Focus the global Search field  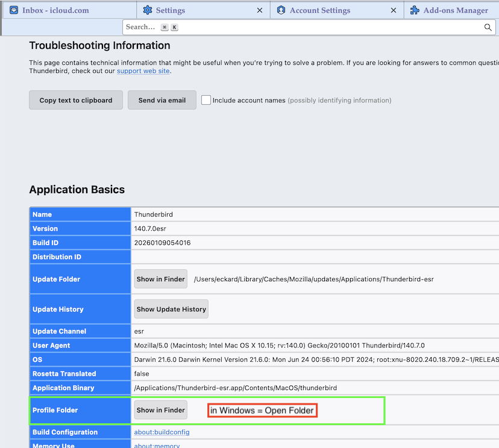[309, 27]
